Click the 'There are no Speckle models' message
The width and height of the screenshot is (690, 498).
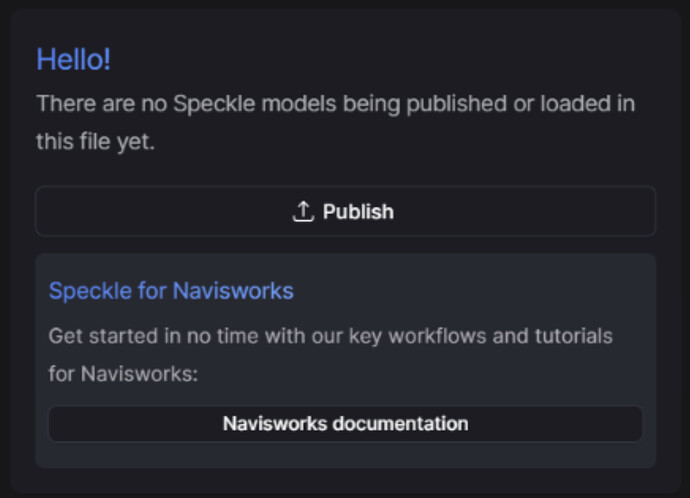click(335, 122)
